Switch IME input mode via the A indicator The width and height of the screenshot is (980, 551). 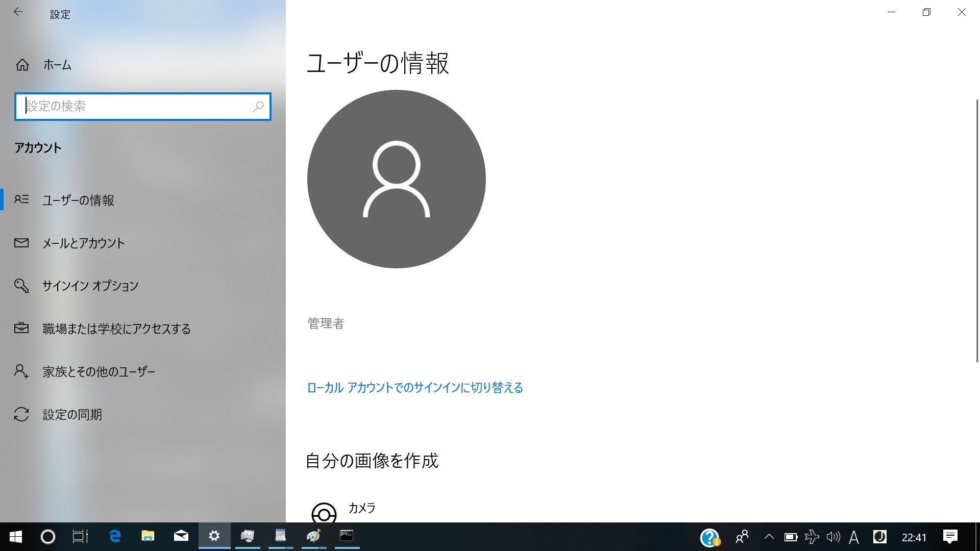pyautogui.click(x=854, y=536)
